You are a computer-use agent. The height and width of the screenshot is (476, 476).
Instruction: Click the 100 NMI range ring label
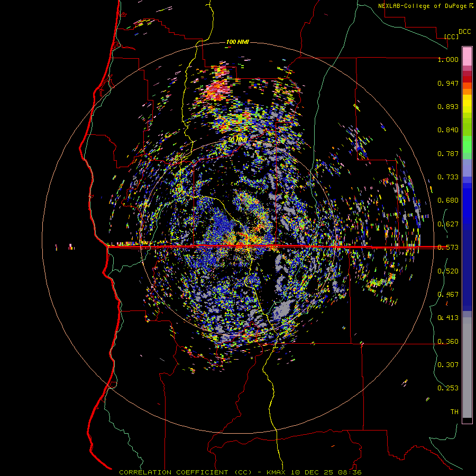[237, 42]
